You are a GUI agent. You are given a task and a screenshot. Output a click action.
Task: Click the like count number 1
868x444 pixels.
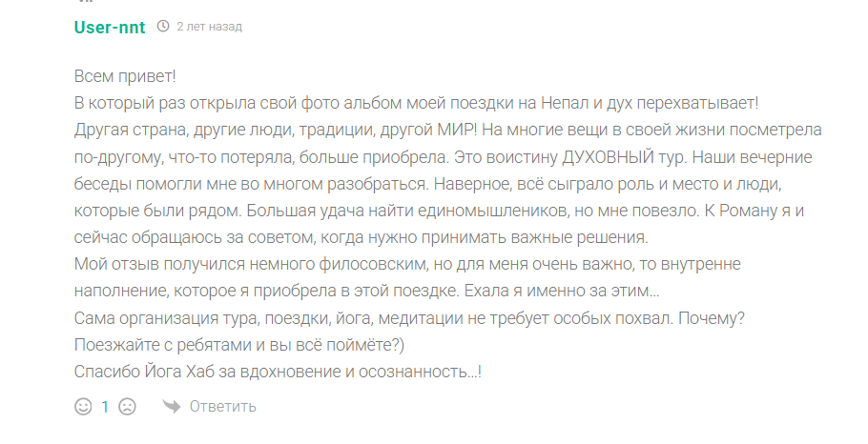click(x=105, y=407)
